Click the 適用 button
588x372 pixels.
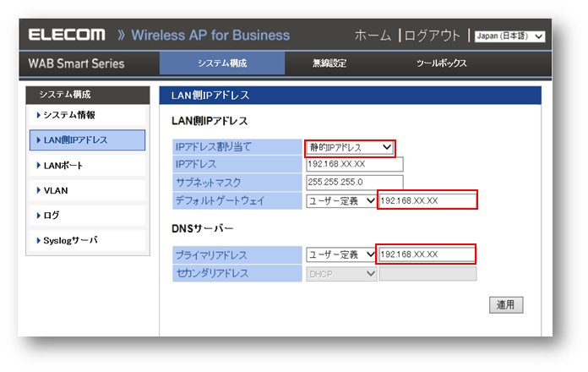tap(506, 305)
